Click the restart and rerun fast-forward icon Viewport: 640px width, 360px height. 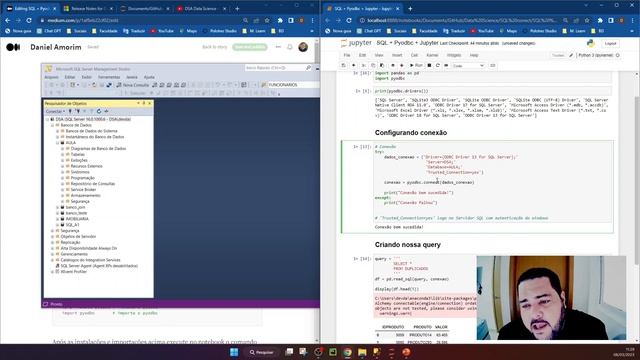(446, 65)
